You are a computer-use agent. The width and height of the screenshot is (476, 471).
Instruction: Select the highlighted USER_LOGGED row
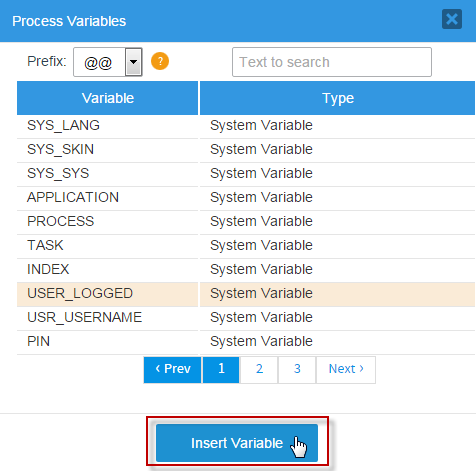click(x=246, y=294)
